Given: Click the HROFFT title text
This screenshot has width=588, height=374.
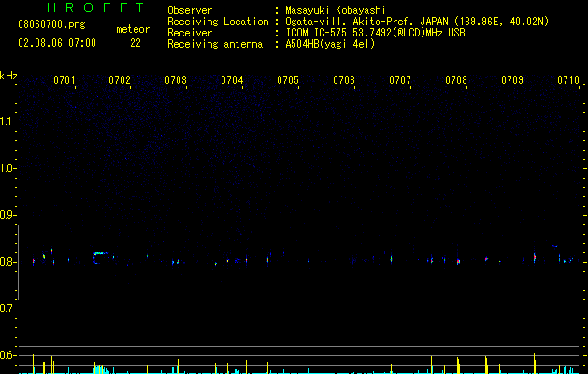Looking at the screenshot, I should (95, 7).
